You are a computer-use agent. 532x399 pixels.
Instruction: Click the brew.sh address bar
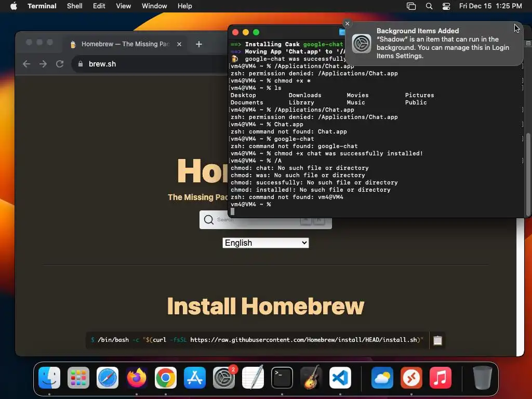[149, 64]
